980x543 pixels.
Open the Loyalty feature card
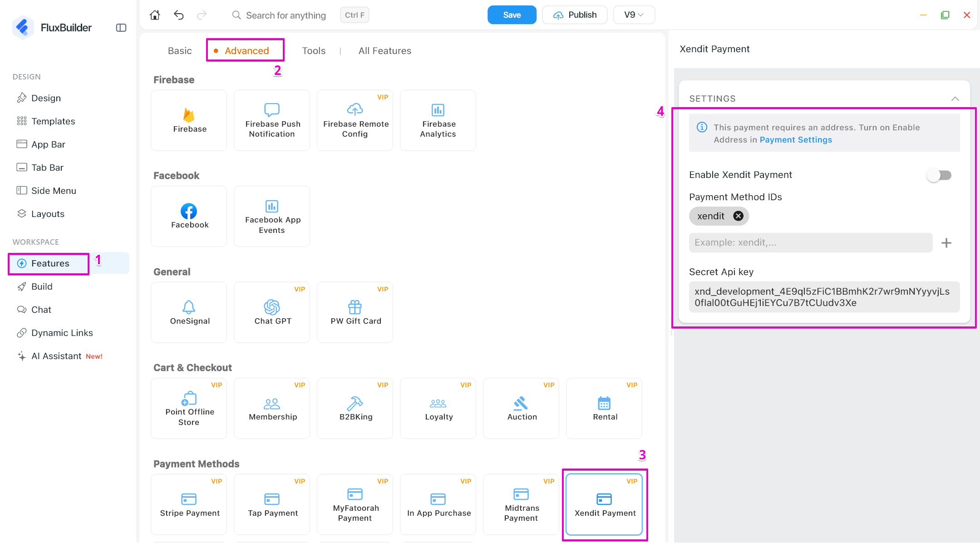tap(438, 409)
